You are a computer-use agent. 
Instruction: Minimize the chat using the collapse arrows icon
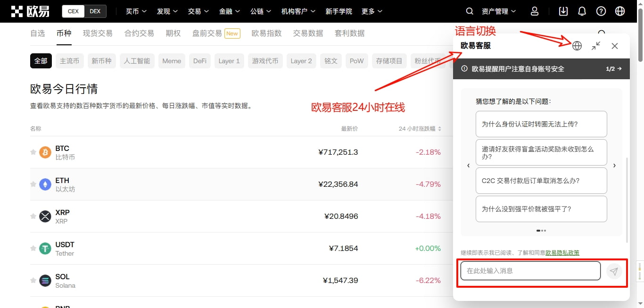(x=596, y=46)
